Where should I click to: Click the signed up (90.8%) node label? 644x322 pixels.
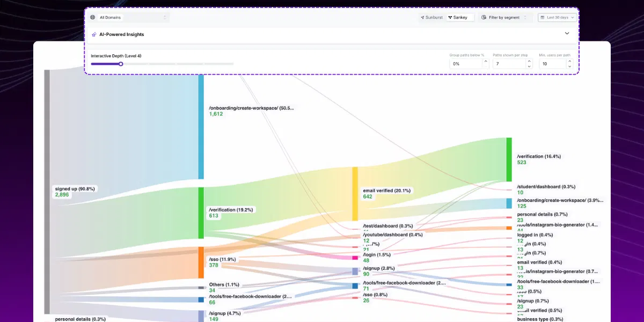75,189
